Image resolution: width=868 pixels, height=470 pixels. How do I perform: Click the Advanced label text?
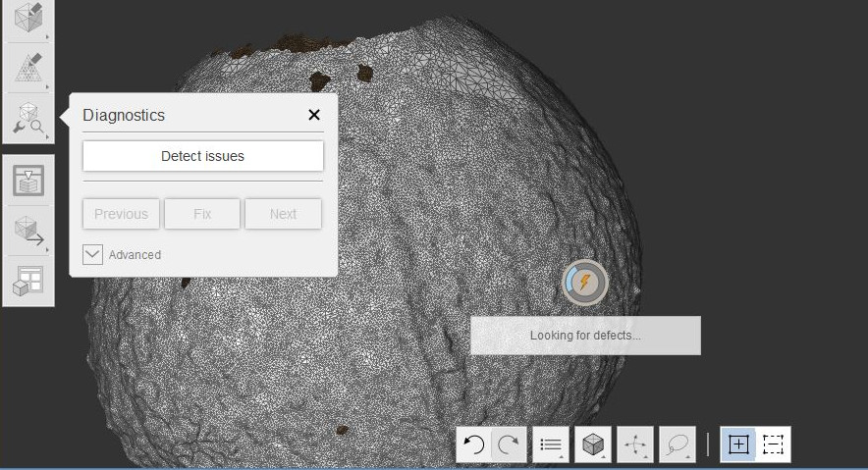pyautogui.click(x=136, y=255)
